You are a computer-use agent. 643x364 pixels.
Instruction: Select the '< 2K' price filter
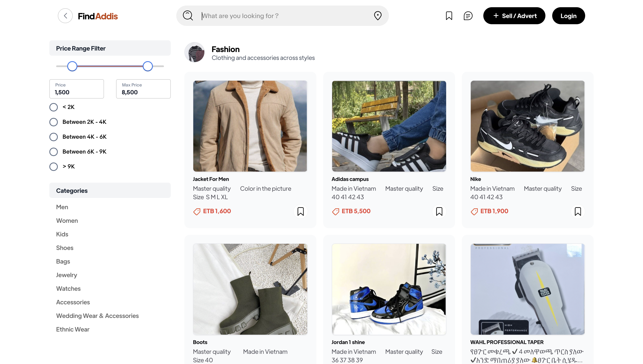53,107
